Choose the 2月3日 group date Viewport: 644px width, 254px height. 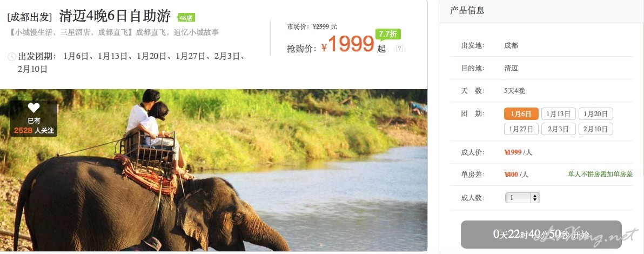point(559,129)
